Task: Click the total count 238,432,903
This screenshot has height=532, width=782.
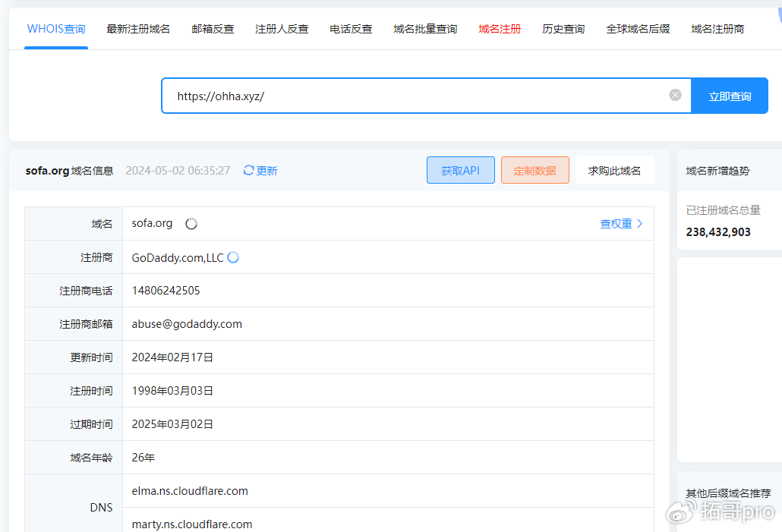Action: coord(718,231)
